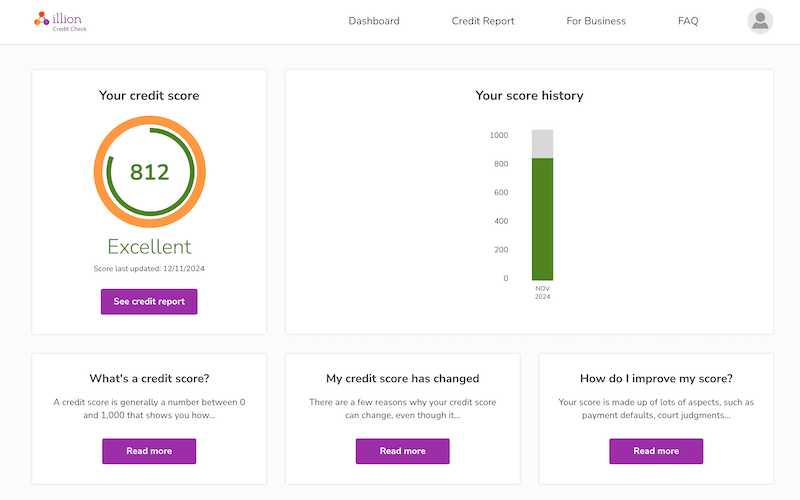Image resolution: width=800 pixels, height=500 pixels.
Task: Select the Your score history heading
Action: coord(529,96)
